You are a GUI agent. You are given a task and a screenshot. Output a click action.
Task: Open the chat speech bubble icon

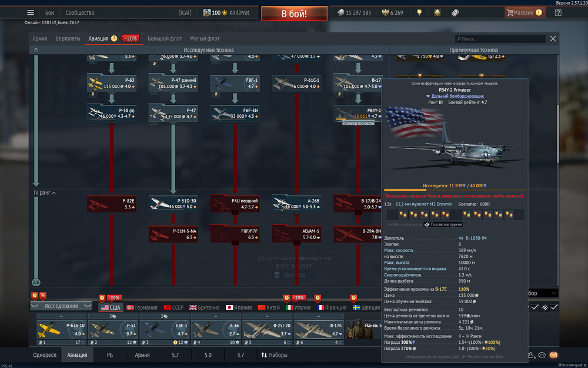click(542, 355)
